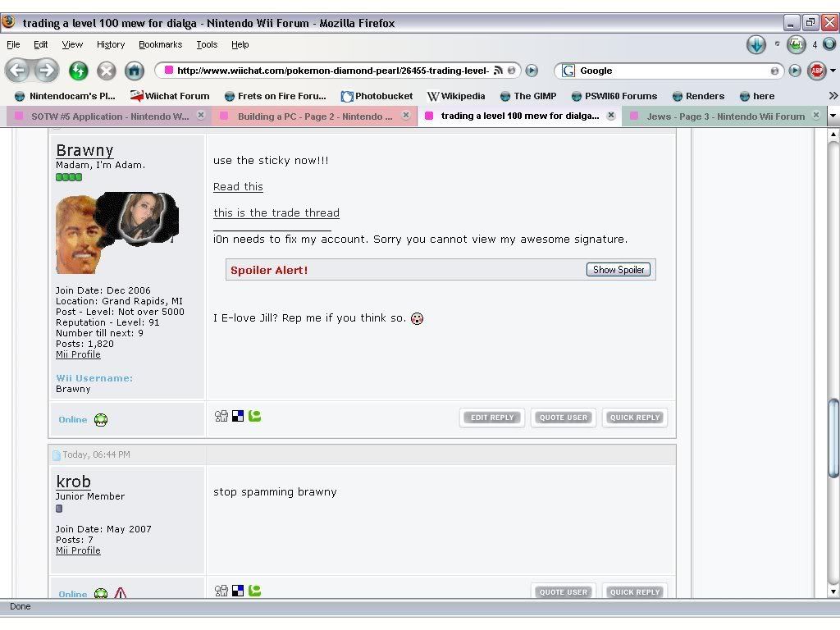Go back using the Back arrow button

pyautogui.click(x=18, y=71)
